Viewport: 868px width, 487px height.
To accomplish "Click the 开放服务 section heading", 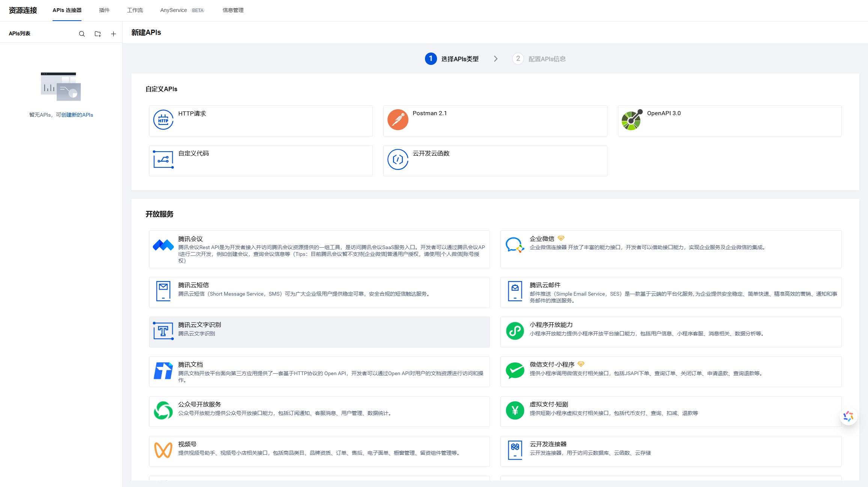I will [x=160, y=214].
